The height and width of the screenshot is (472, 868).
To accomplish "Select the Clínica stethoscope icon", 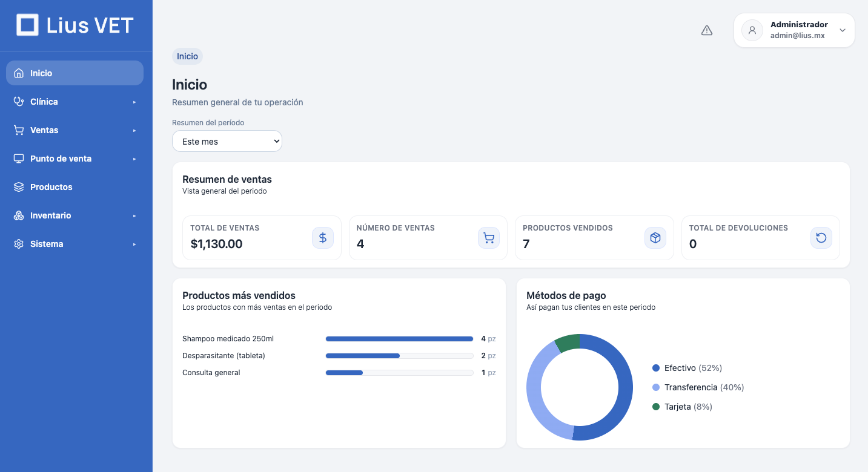I will tap(19, 101).
